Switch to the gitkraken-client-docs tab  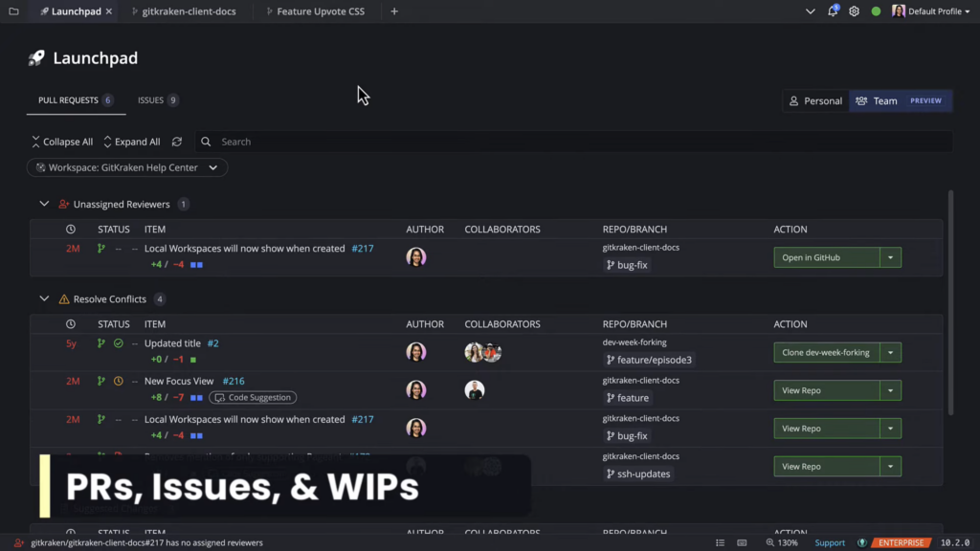[x=188, y=11]
